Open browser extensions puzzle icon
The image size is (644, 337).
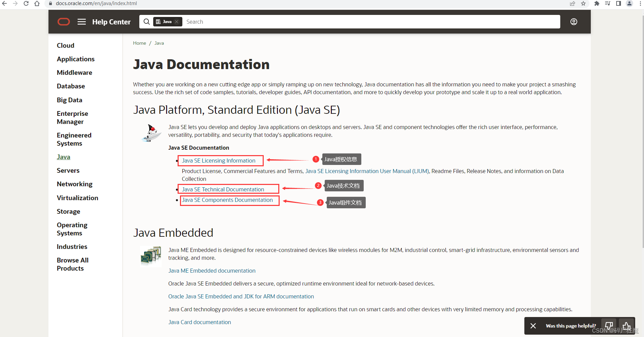597,3
